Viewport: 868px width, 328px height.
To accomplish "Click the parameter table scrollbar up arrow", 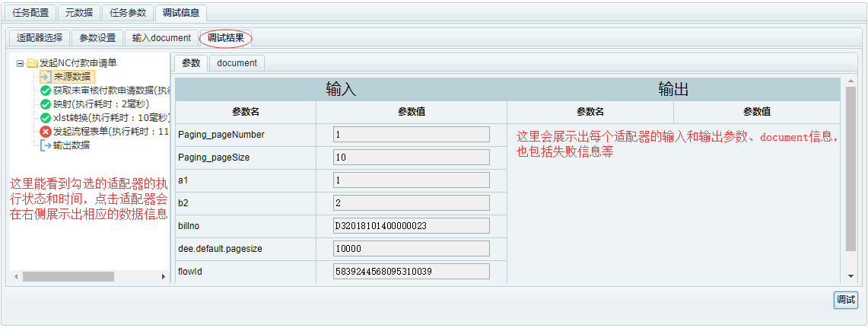I will pyautogui.click(x=851, y=82).
